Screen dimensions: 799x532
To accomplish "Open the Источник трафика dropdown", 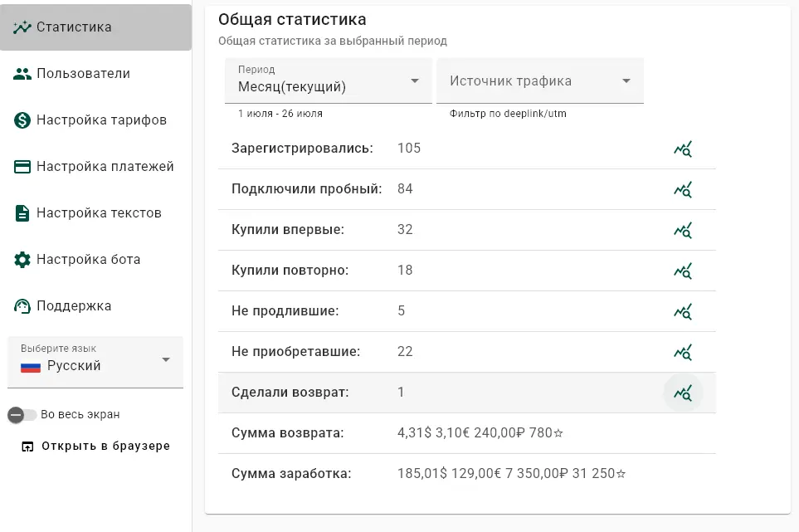I will tap(540, 81).
